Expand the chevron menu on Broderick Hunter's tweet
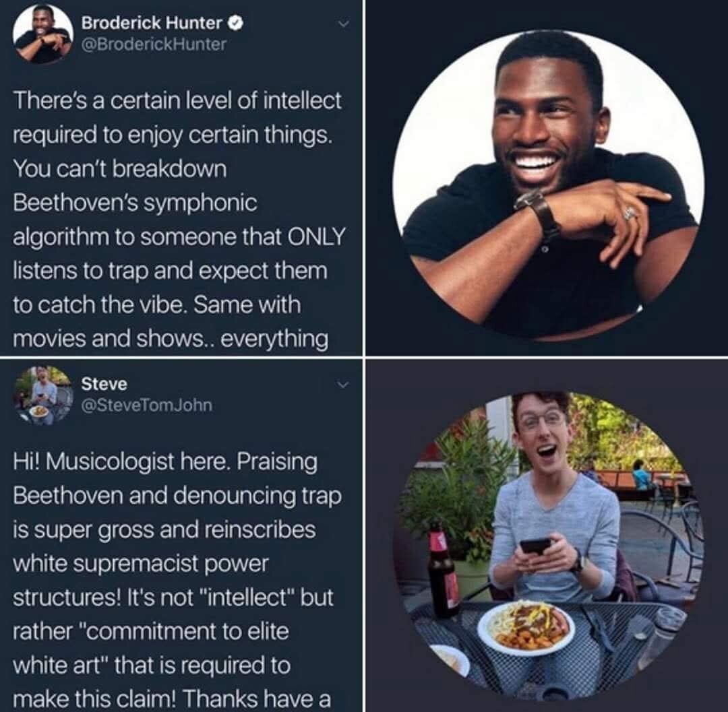 [x=342, y=23]
